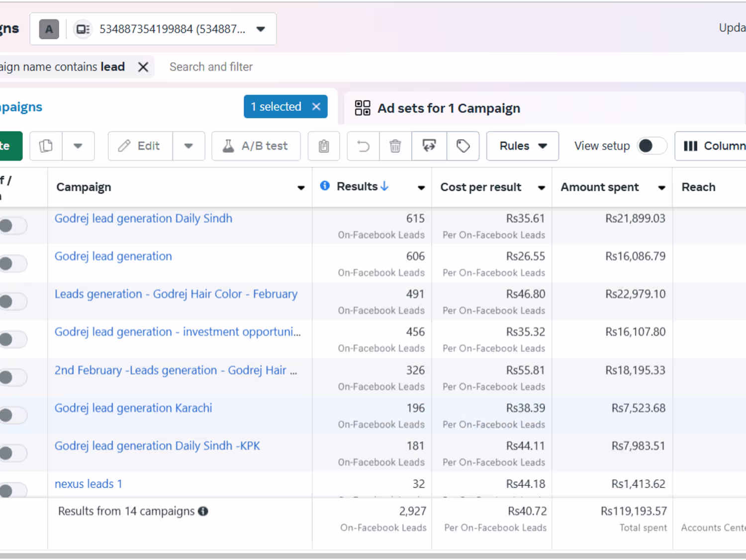Image resolution: width=746 pixels, height=560 pixels.
Task: Click the clipboard paste icon
Action: 324,146
